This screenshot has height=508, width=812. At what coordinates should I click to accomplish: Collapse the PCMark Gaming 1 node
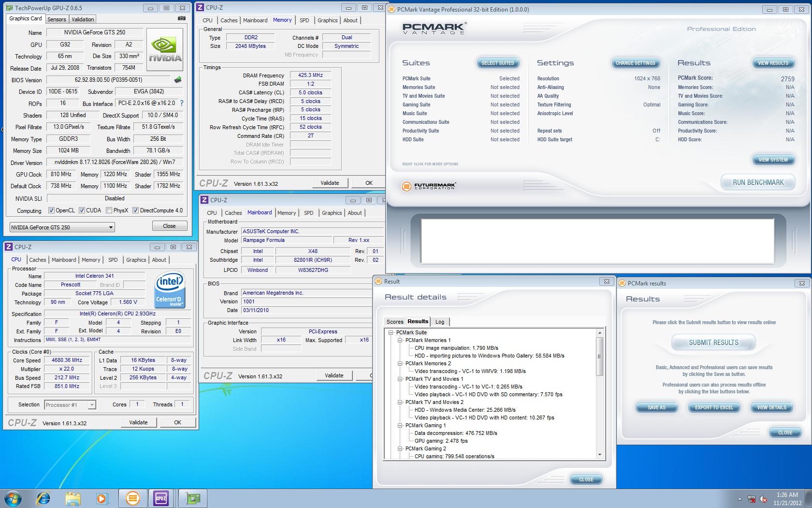click(x=400, y=425)
